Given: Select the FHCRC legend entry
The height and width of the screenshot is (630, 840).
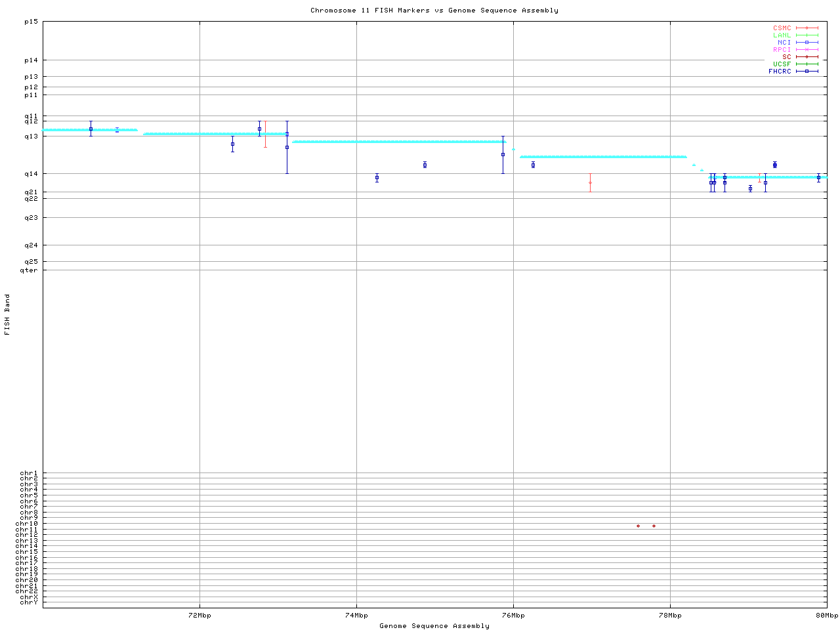Looking at the screenshot, I should [793, 71].
